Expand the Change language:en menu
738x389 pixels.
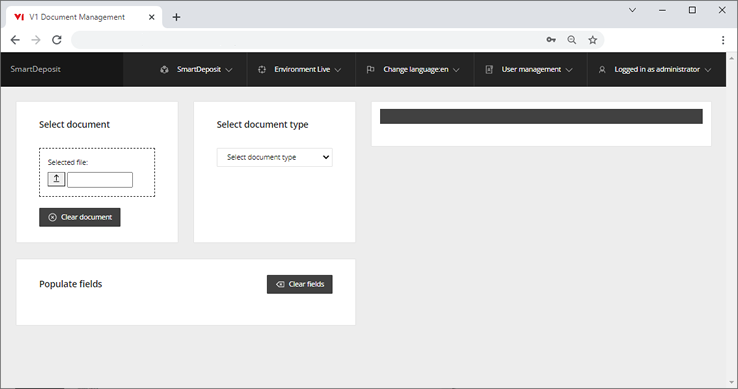412,69
